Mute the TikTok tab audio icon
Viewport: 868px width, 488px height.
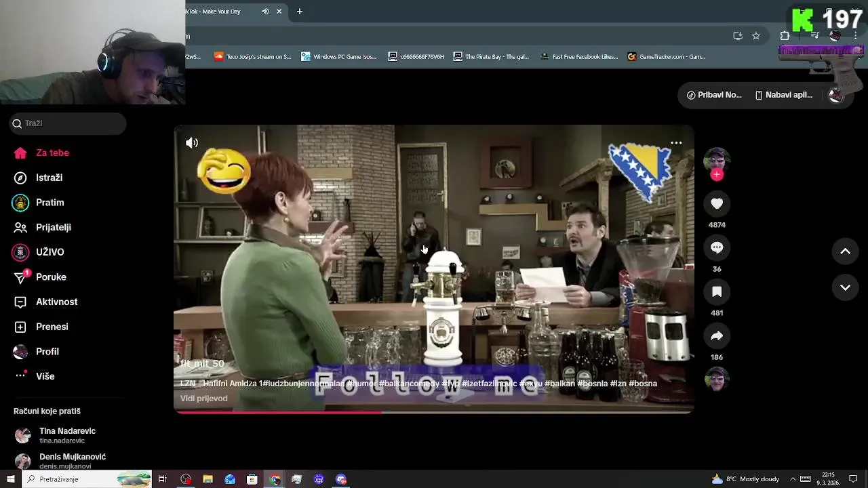[x=265, y=12]
